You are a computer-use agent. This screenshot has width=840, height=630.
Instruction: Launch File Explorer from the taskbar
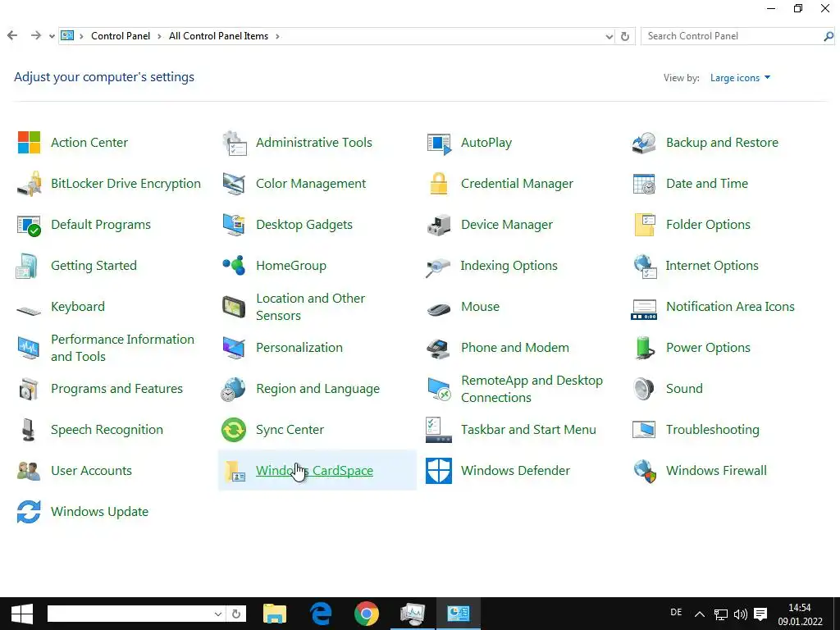[x=275, y=614]
